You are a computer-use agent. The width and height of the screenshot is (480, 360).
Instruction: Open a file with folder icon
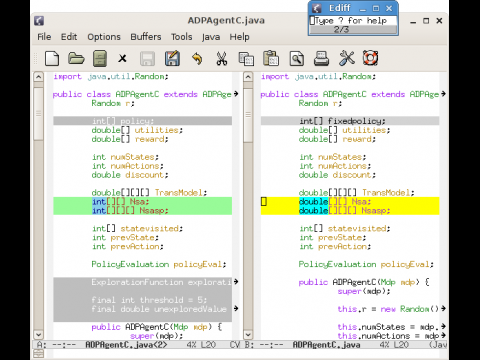pos(76,59)
